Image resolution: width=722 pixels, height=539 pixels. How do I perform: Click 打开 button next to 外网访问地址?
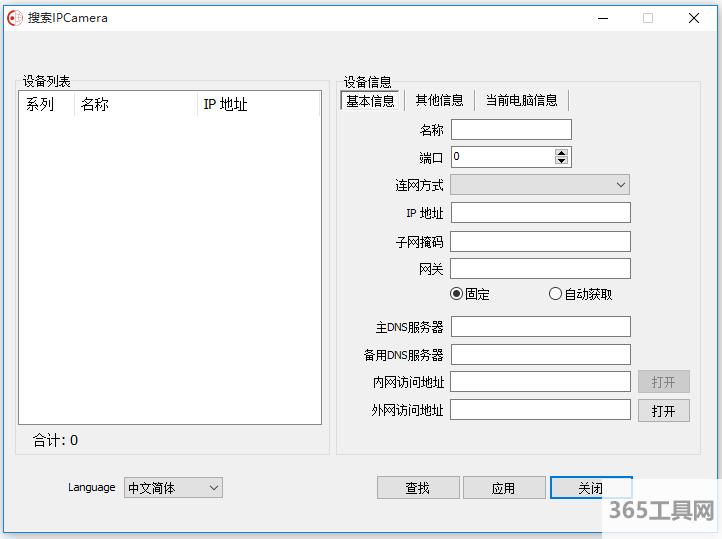(663, 411)
